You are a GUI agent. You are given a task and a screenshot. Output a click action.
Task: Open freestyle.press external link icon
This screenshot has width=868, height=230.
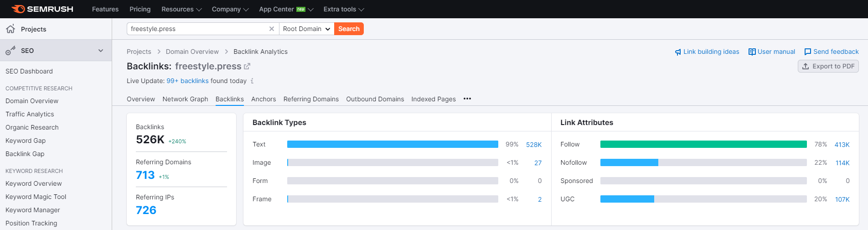(247, 66)
